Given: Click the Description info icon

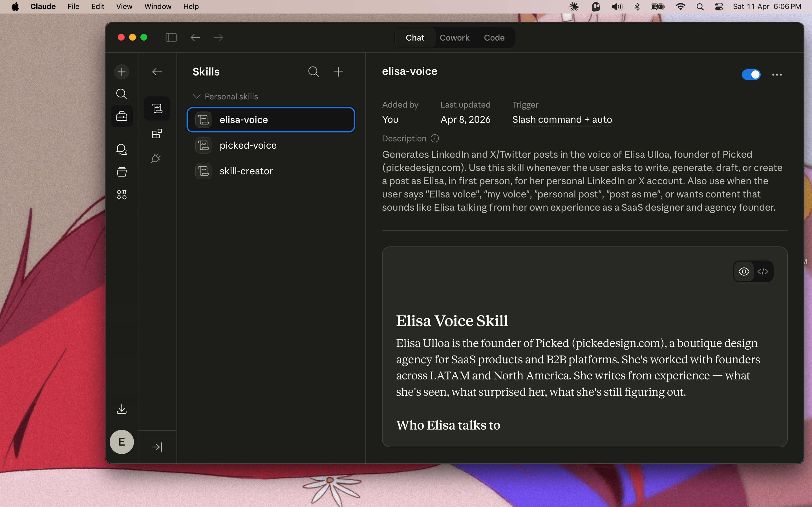Looking at the screenshot, I should (x=435, y=139).
